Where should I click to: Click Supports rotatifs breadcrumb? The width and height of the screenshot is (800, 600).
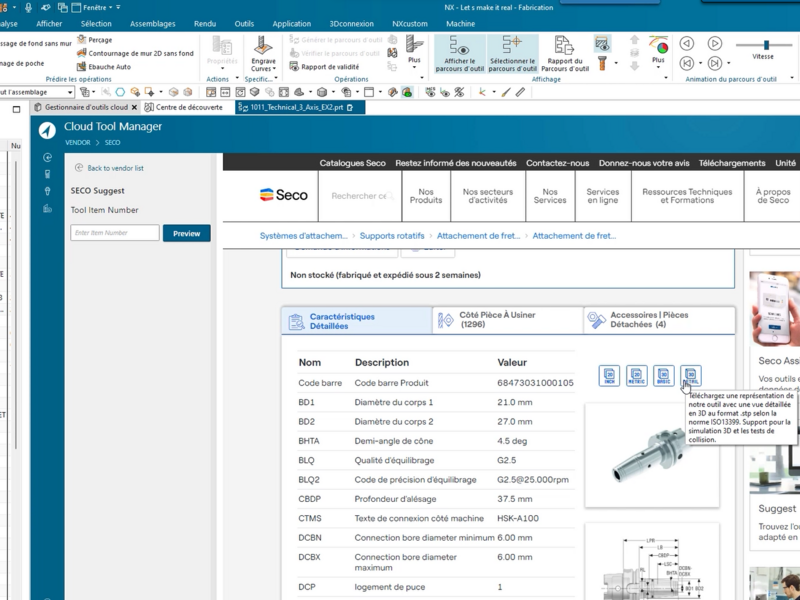click(x=392, y=236)
